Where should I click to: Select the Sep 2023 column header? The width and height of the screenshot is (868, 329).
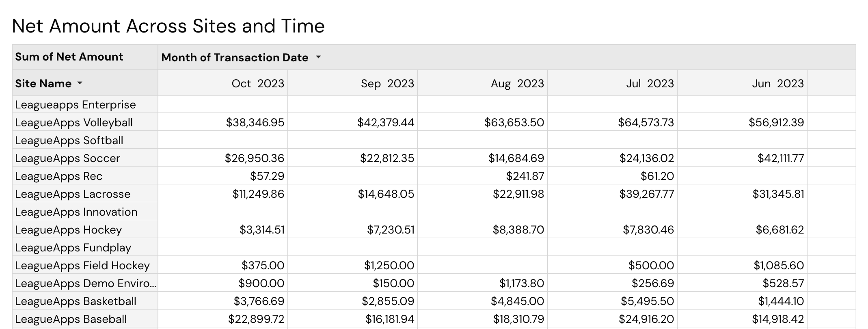coord(387,83)
